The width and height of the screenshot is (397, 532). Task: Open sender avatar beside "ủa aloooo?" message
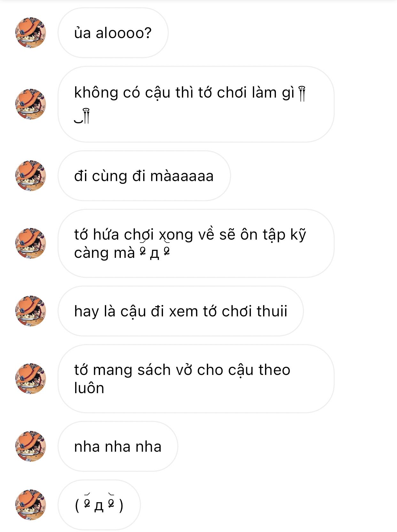(x=31, y=33)
